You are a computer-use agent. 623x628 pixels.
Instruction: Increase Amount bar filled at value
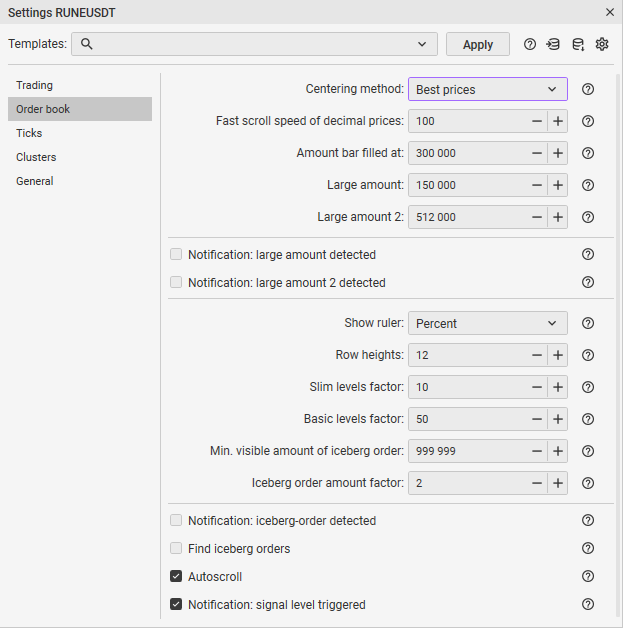558,153
